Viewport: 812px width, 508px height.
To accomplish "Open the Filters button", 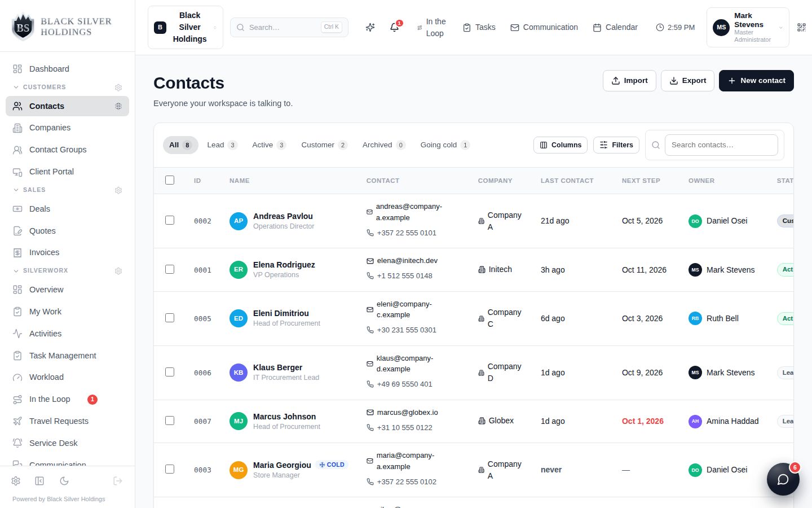I will (616, 145).
